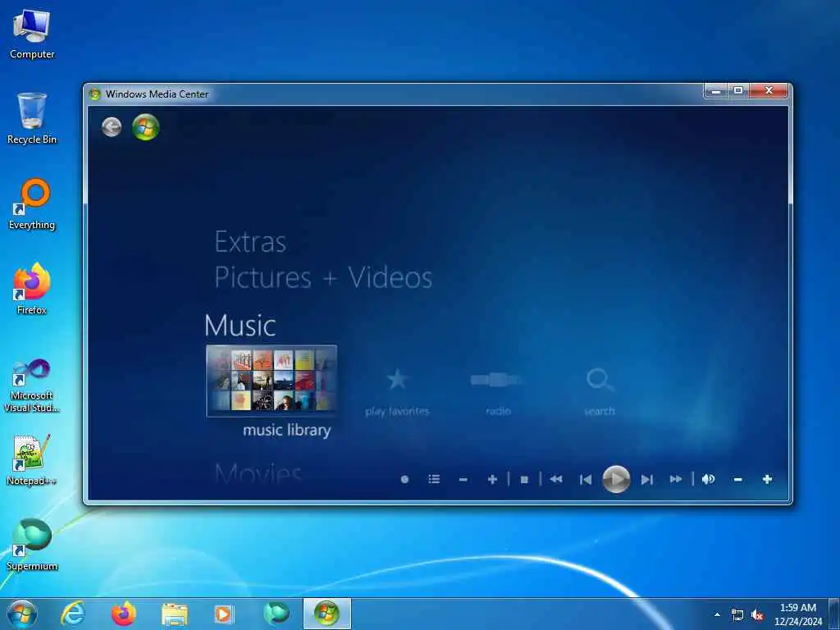Skip to previous track

586,479
